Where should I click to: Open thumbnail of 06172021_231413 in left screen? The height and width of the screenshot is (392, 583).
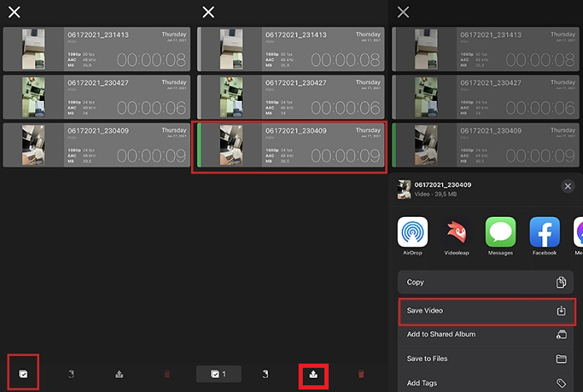click(33, 49)
